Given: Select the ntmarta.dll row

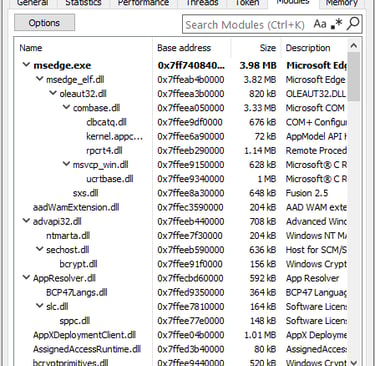Looking at the screenshot, I should pyautogui.click(x=181, y=235).
